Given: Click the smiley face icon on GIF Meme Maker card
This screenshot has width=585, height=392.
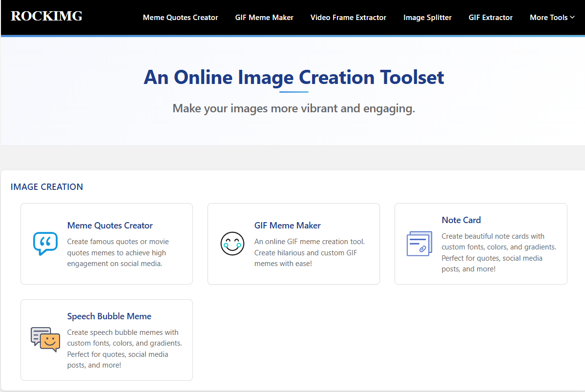Looking at the screenshot, I should pos(232,244).
